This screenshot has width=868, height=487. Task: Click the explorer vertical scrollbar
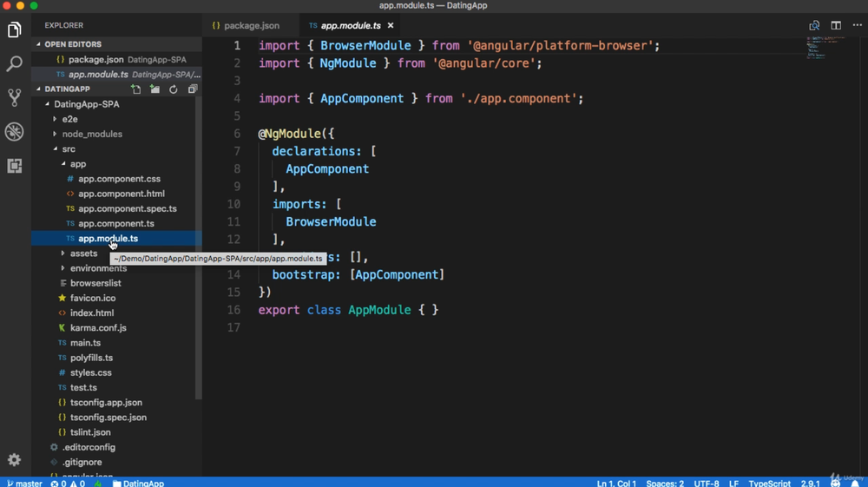(x=198, y=247)
